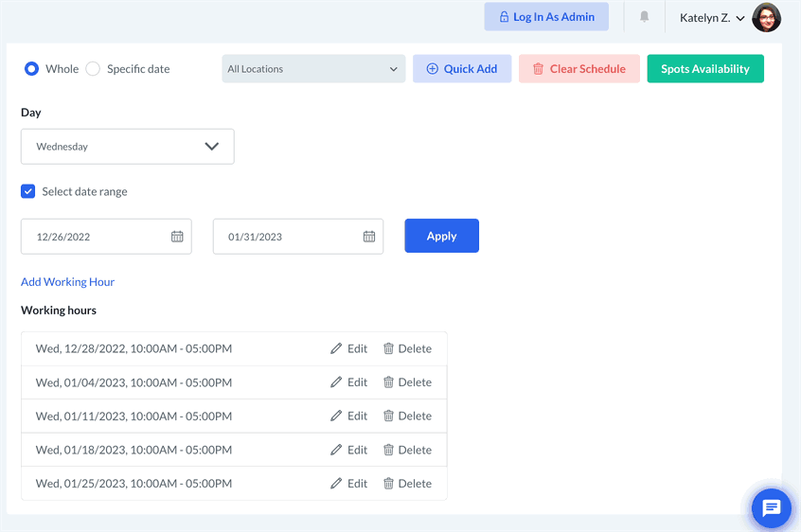Open the chat support bubble
Image resolution: width=801 pixels, height=532 pixels.
click(x=771, y=508)
